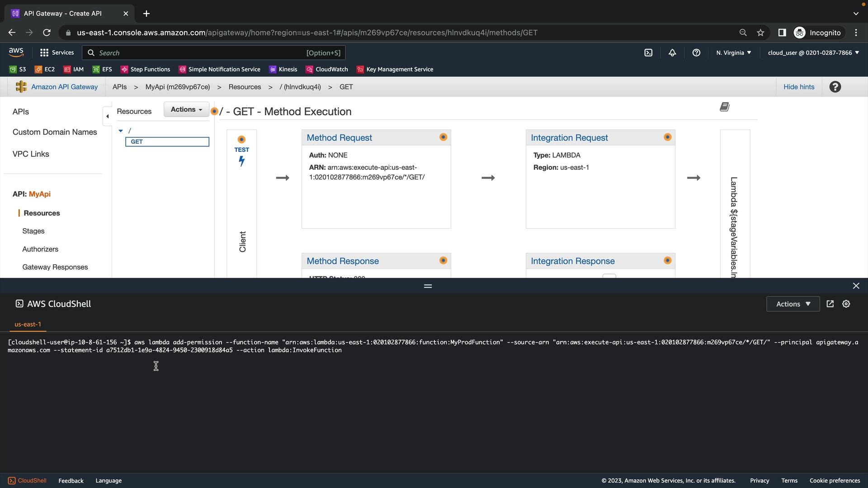The image size is (868, 488).
Task: Collapse the left sidebar panel arrow
Action: 107,117
